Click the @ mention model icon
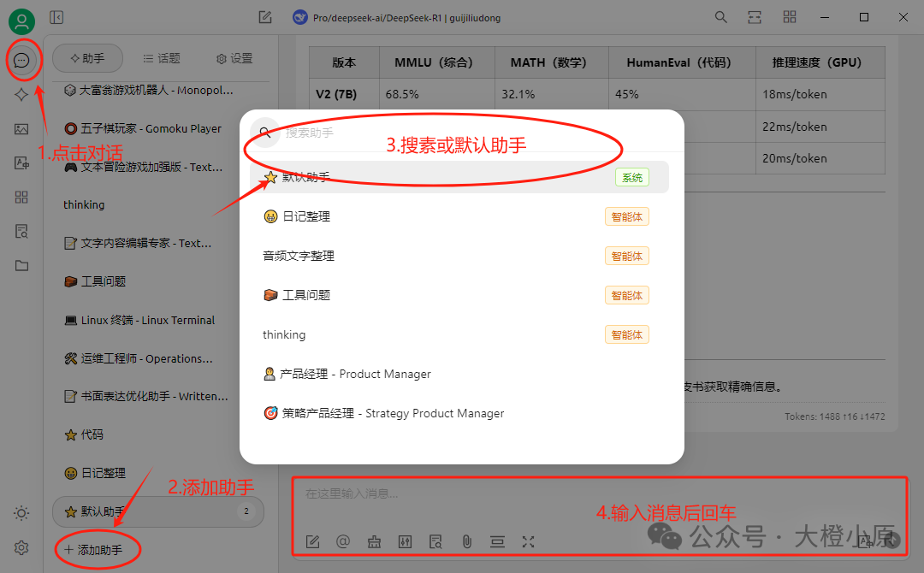Image resolution: width=924 pixels, height=573 pixels. (343, 541)
